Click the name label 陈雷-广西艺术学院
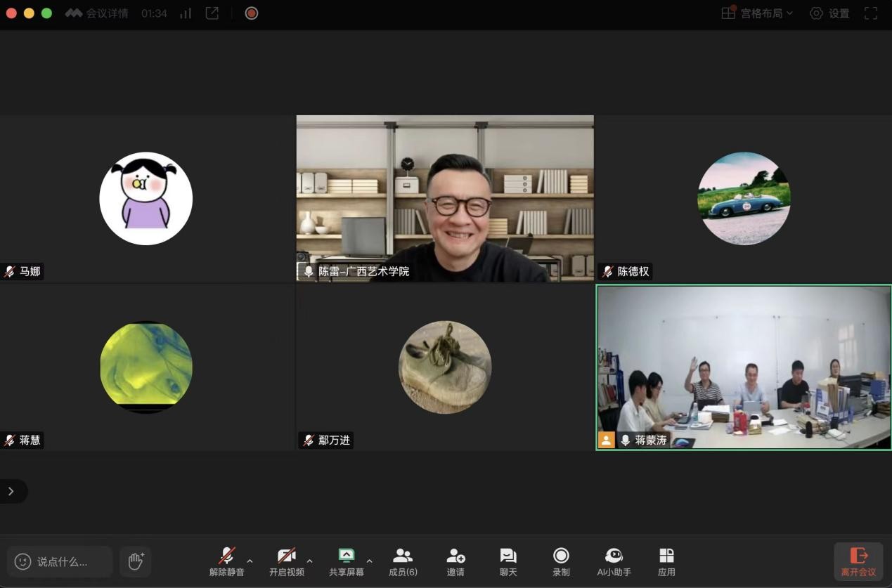This screenshot has width=892, height=588. (364, 271)
